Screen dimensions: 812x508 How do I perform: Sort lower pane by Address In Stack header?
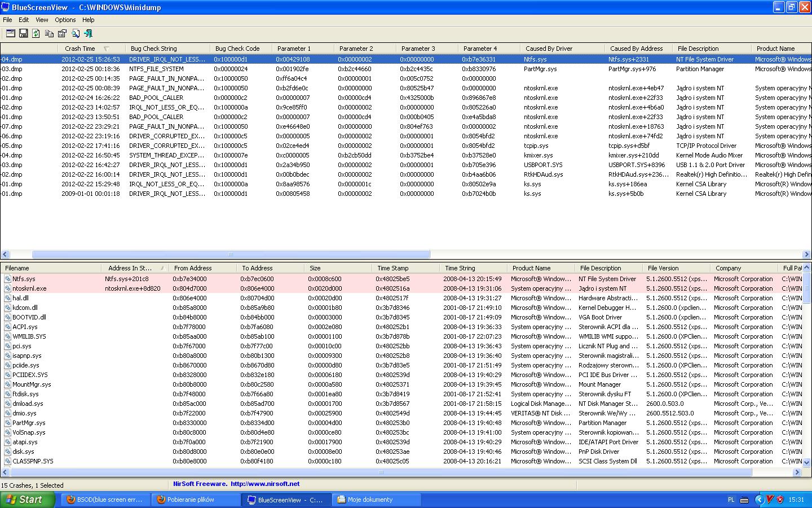(x=135, y=268)
